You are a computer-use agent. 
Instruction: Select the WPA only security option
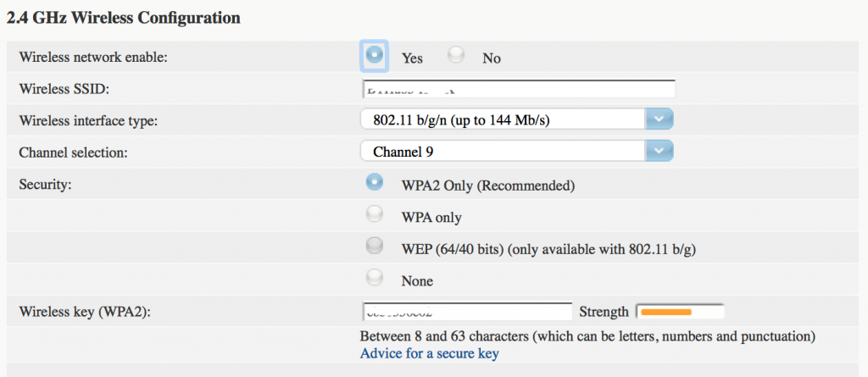pyautogui.click(x=374, y=215)
